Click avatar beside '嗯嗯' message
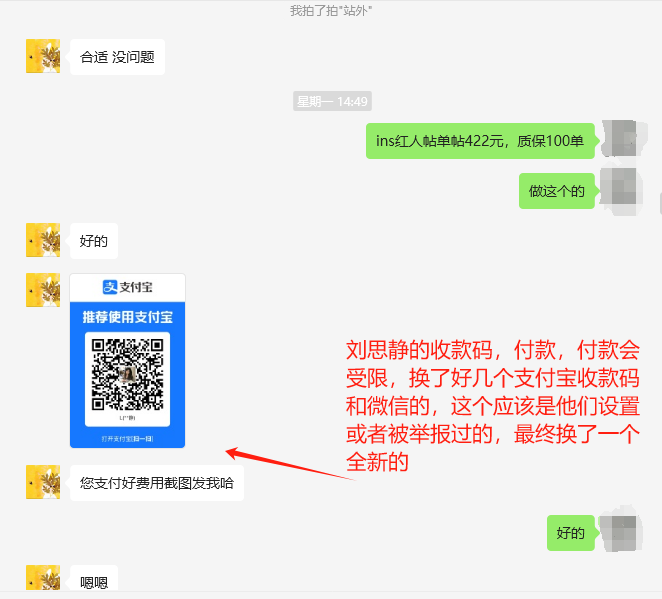The image size is (662, 599). (x=43, y=577)
